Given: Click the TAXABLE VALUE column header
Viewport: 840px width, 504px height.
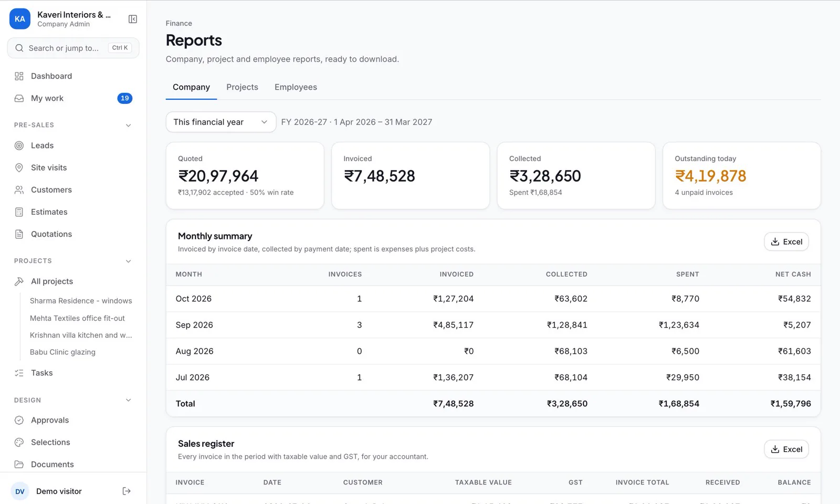Looking at the screenshot, I should [x=483, y=482].
